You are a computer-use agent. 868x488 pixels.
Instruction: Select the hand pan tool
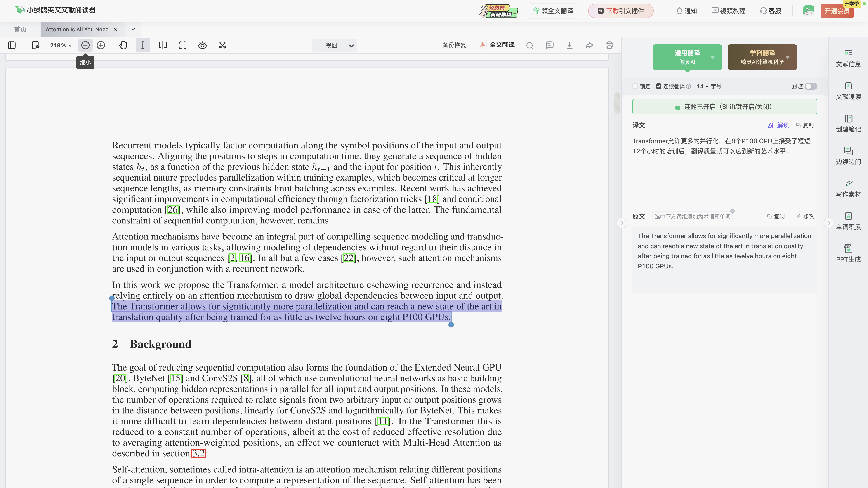click(x=123, y=45)
